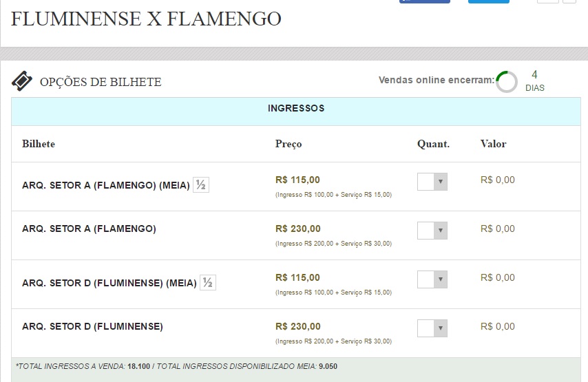
Task: Open quantity dropdown for Setor A Flamengo Meia
Action: point(432,182)
